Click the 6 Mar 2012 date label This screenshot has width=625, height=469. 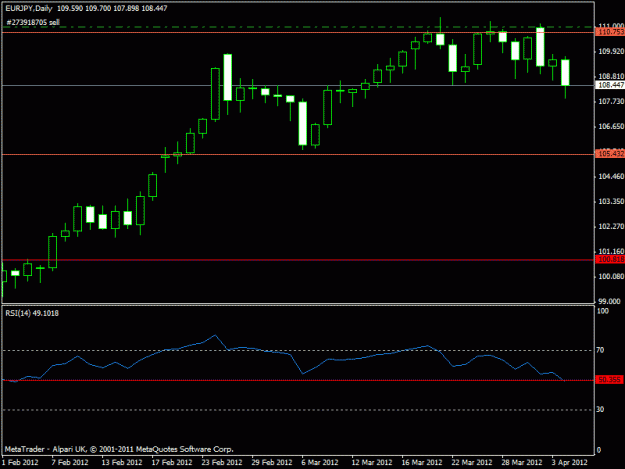click(x=320, y=462)
